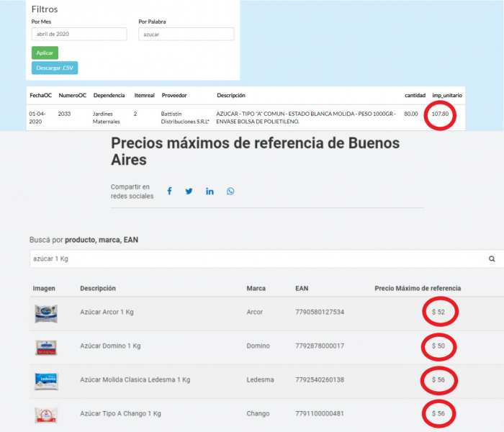Select the imp_unitario column header

(447, 95)
